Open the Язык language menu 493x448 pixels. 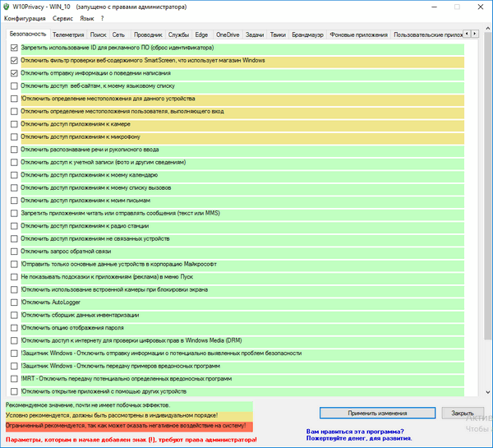[87, 18]
